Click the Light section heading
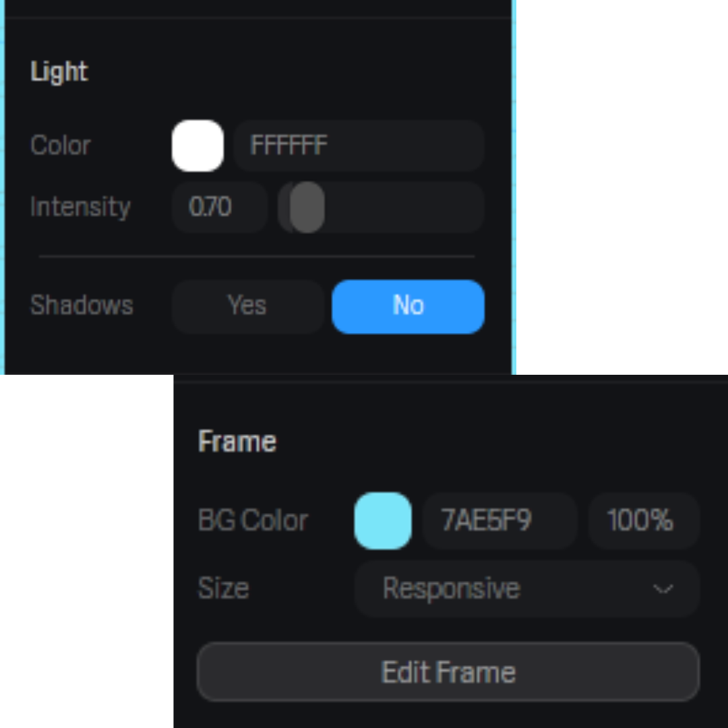Screen dimensions: 728x728 [x=59, y=72]
